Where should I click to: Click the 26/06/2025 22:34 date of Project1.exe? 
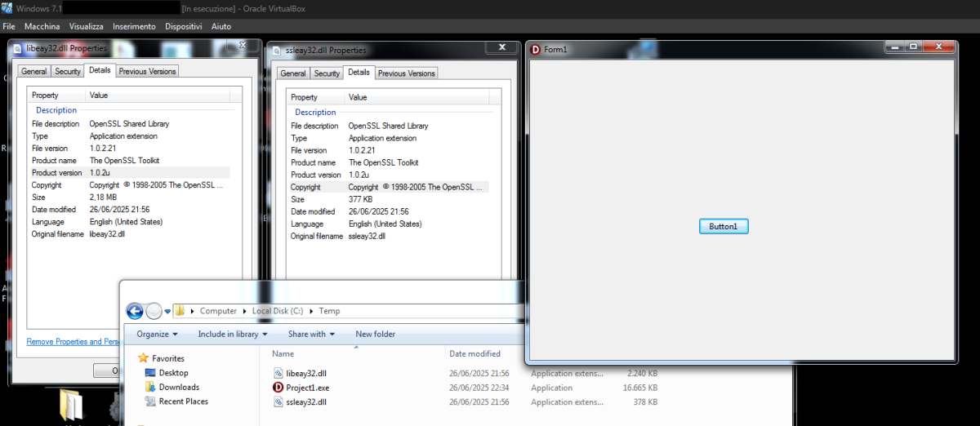479,388
